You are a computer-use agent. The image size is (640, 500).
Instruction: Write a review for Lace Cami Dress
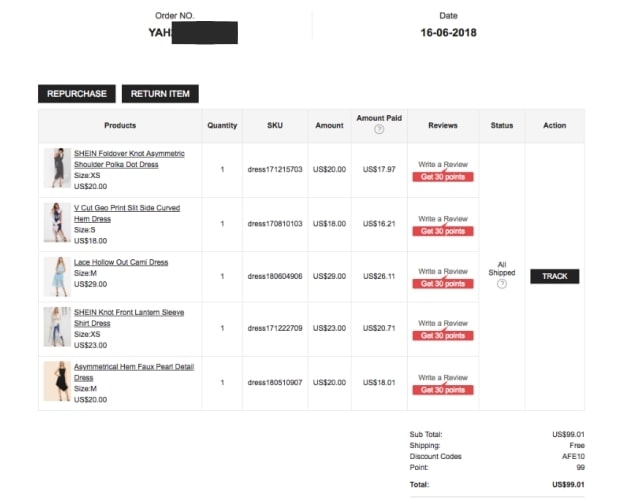[443, 271]
